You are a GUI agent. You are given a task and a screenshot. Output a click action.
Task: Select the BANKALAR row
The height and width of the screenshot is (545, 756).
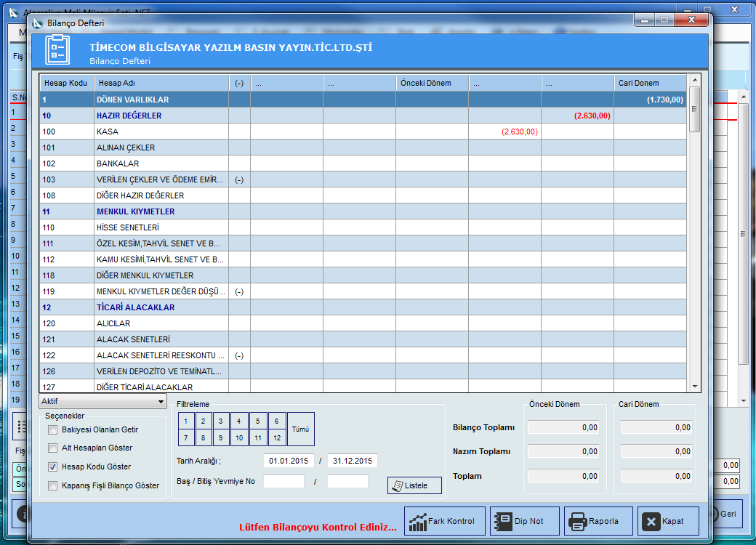point(363,163)
